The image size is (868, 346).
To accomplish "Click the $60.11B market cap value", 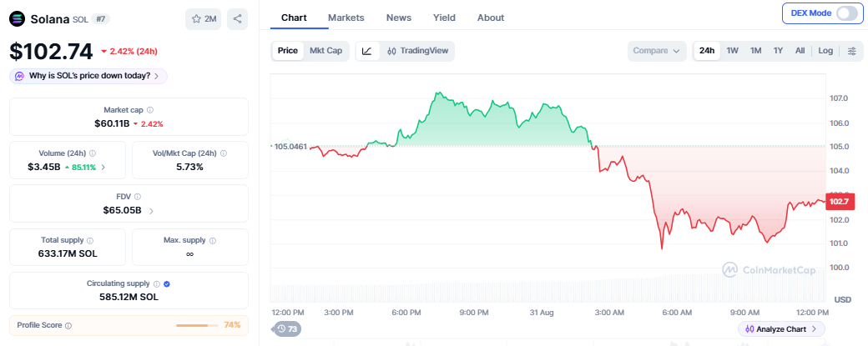I will tap(112, 123).
